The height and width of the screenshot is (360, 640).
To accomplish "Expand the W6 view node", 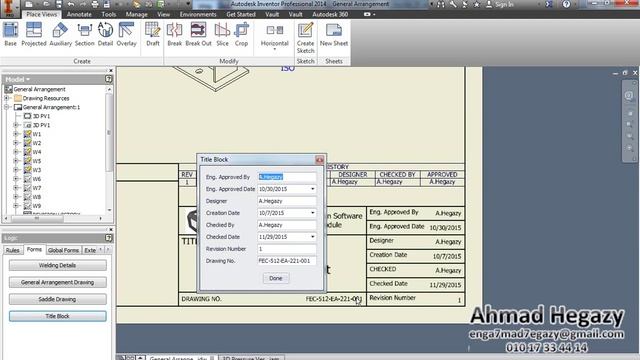I will 16,179.
